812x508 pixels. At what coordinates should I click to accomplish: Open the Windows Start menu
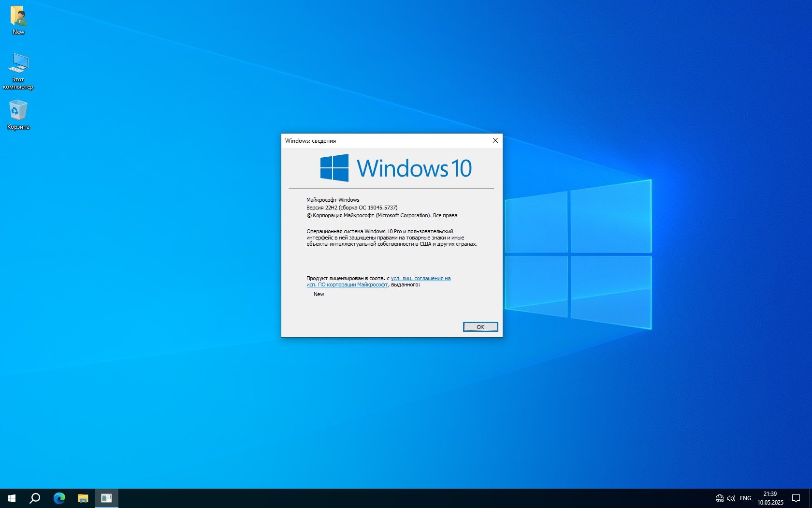[12, 498]
